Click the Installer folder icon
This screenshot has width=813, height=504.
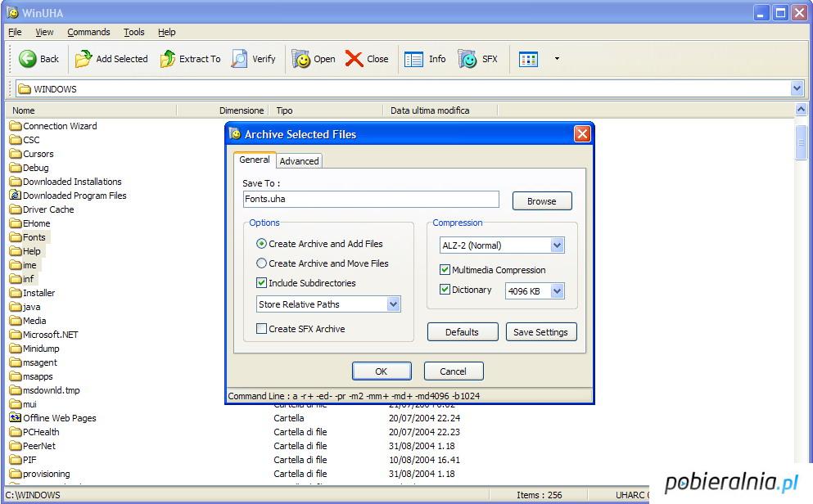click(x=16, y=293)
